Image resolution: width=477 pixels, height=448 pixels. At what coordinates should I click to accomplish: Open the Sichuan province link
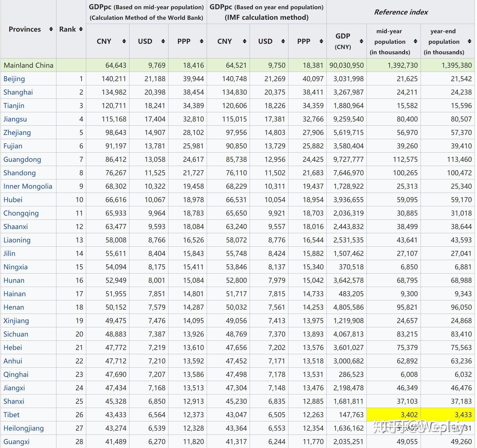16,334
